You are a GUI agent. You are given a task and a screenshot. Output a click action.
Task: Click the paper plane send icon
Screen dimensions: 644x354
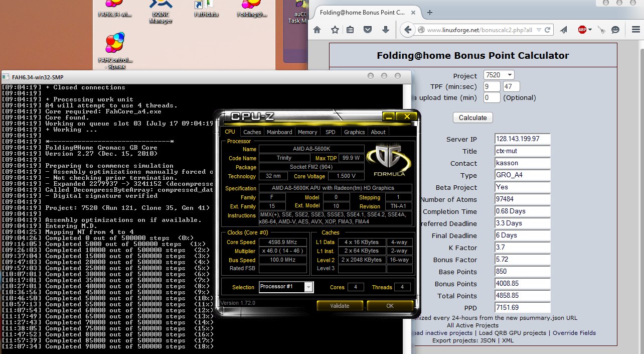coord(564,30)
